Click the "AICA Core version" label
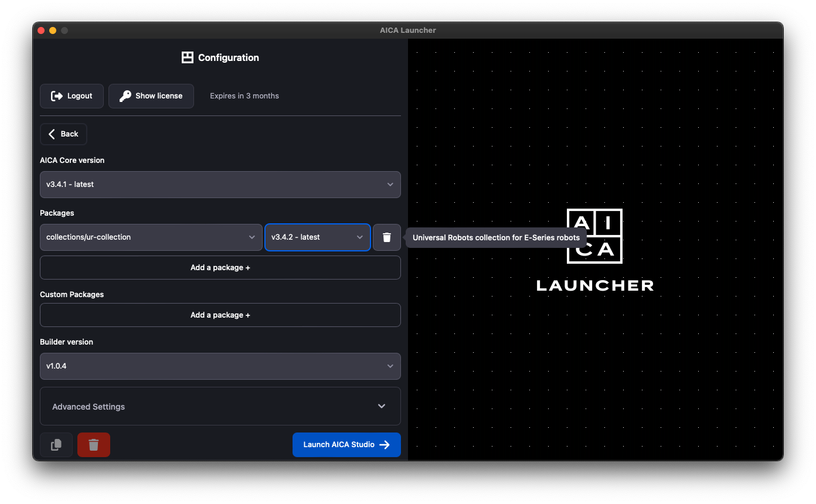Image resolution: width=816 pixels, height=504 pixels. 72,160
